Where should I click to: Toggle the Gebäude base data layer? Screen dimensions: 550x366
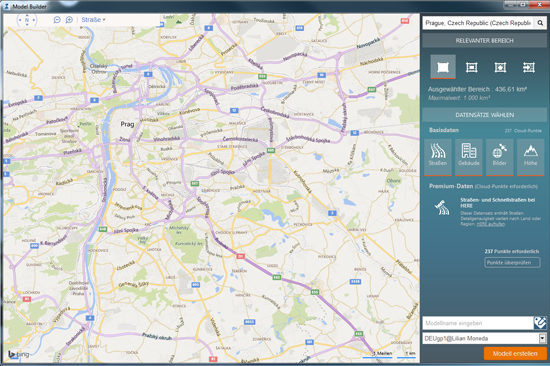469,157
